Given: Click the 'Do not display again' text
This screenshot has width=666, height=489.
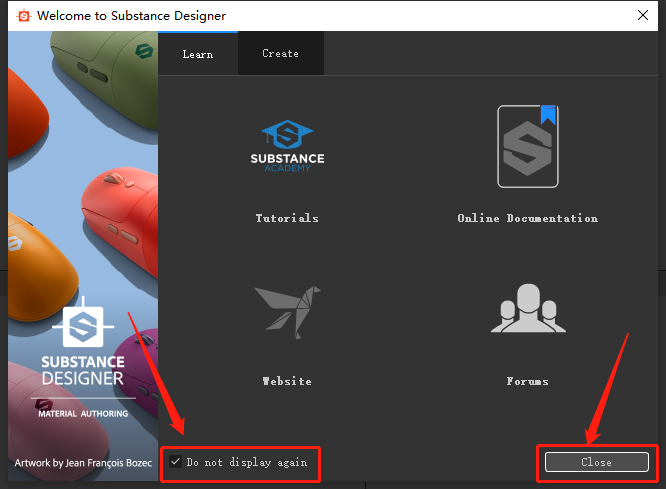Looking at the screenshot, I should (x=247, y=462).
